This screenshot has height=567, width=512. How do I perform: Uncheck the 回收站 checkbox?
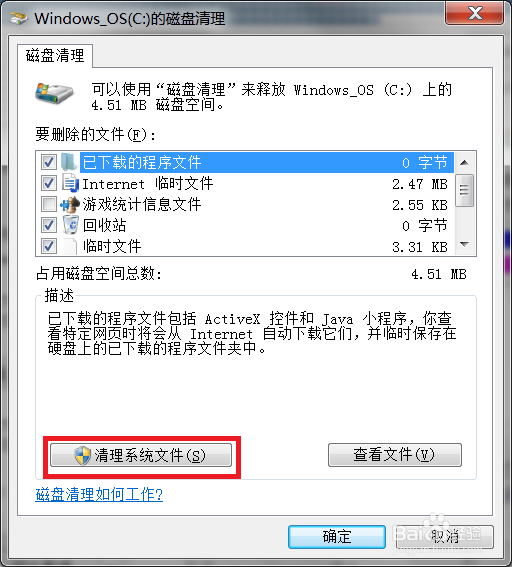pyautogui.click(x=49, y=225)
